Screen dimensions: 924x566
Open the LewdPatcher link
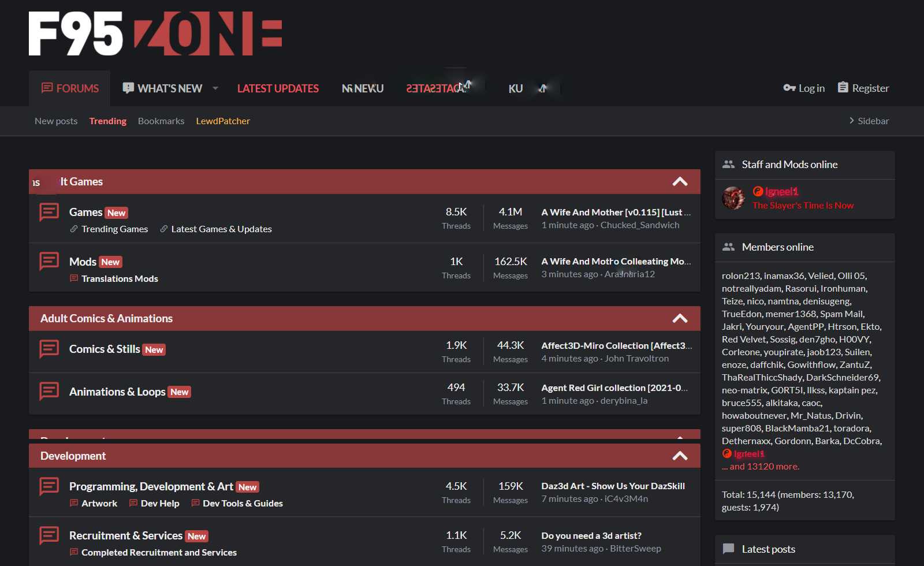coord(223,121)
